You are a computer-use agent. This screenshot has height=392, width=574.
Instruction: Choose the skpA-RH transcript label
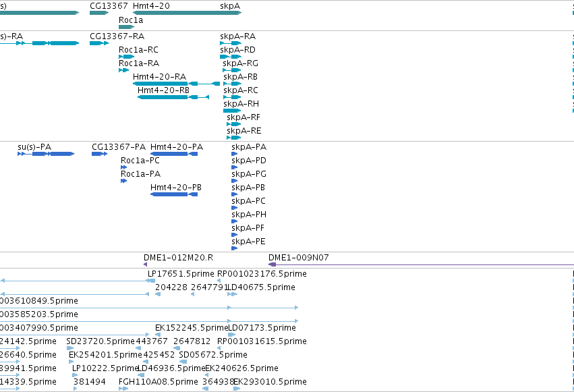241,105
